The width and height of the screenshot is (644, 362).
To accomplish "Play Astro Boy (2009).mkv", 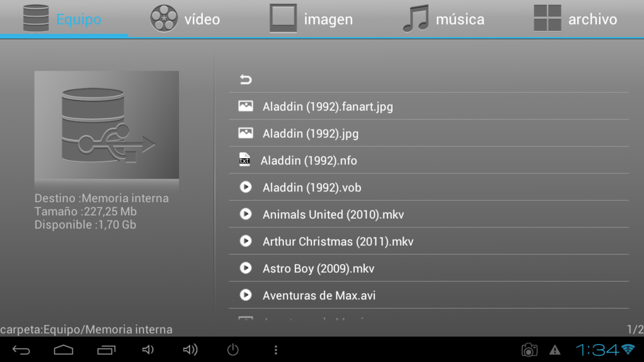I will pos(318,269).
